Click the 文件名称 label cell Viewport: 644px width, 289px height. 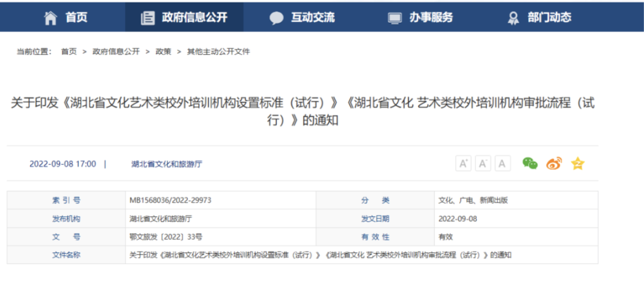pos(66,255)
